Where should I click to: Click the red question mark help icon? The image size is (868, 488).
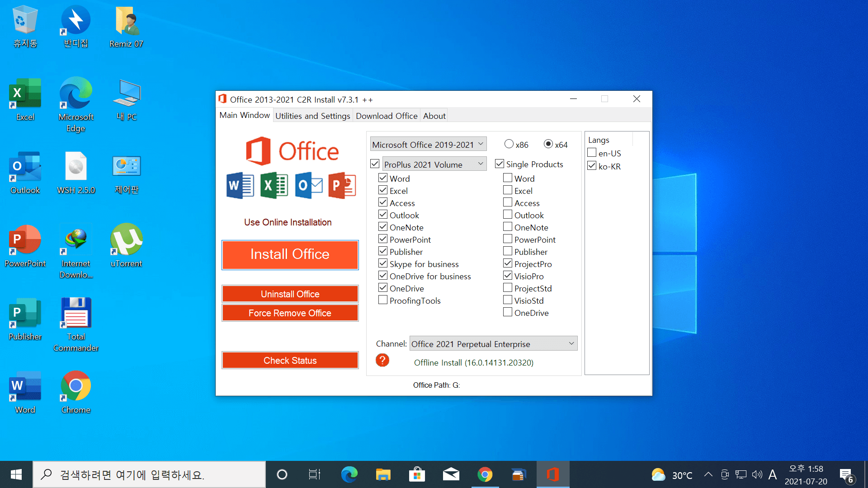(x=382, y=360)
